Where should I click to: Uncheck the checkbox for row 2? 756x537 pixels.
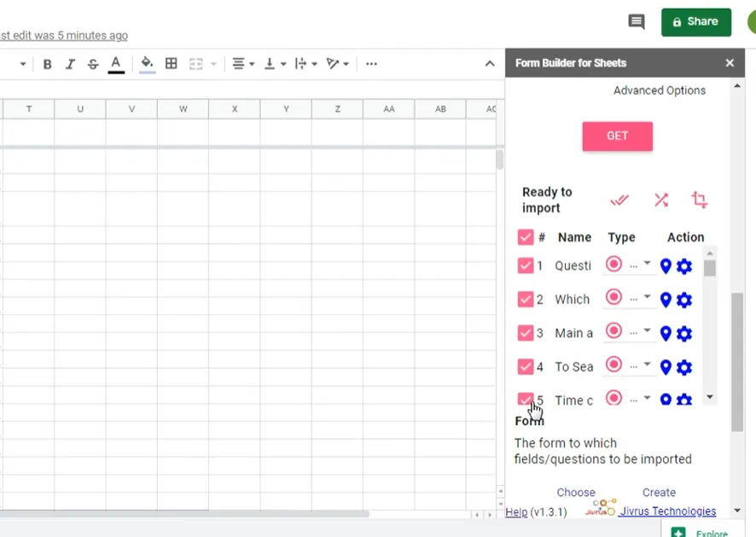point(526,300)
